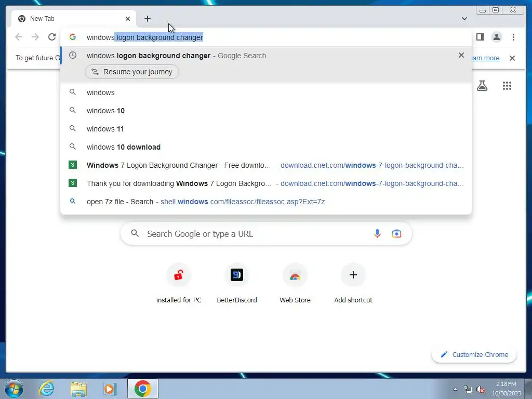The width and height of the screenshot is (532, 399).
Task: Click the Google icon in the address bar
Action: [73, 37]
